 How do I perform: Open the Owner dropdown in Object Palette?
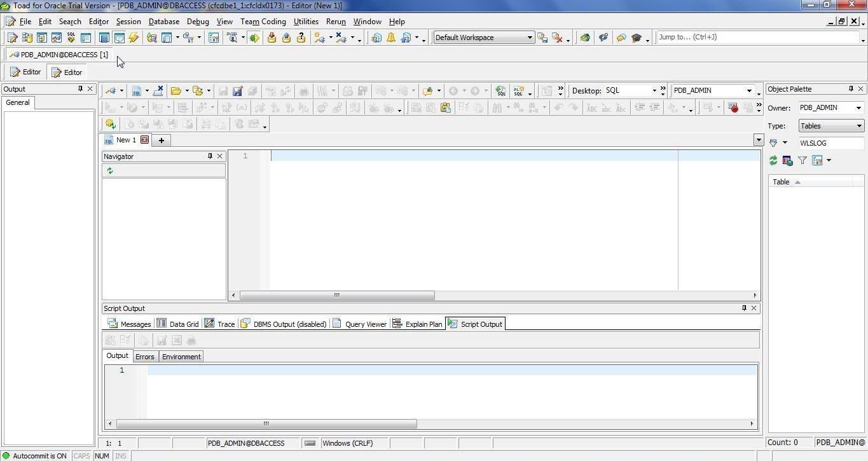click(858, 107)
